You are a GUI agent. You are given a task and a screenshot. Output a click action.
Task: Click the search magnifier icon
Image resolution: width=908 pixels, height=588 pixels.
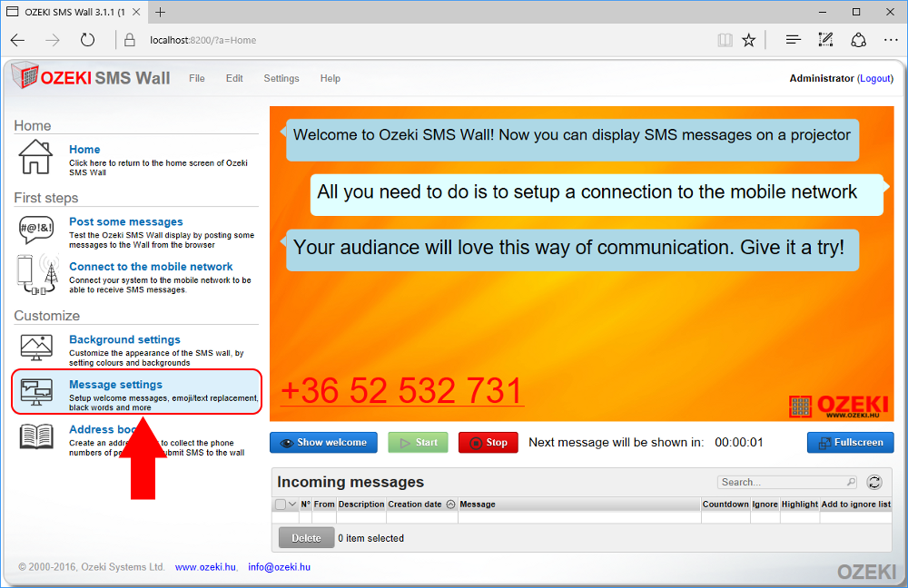point(851,482)
